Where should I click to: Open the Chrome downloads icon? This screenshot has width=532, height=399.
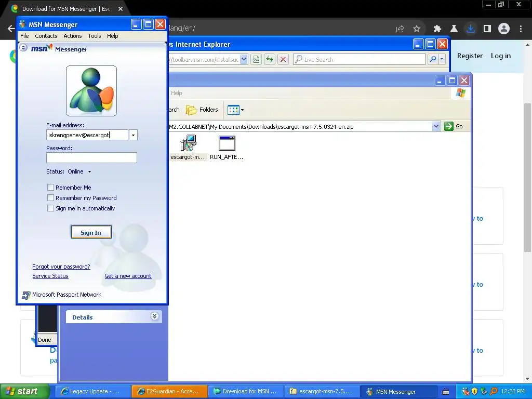tap(471, 29)
